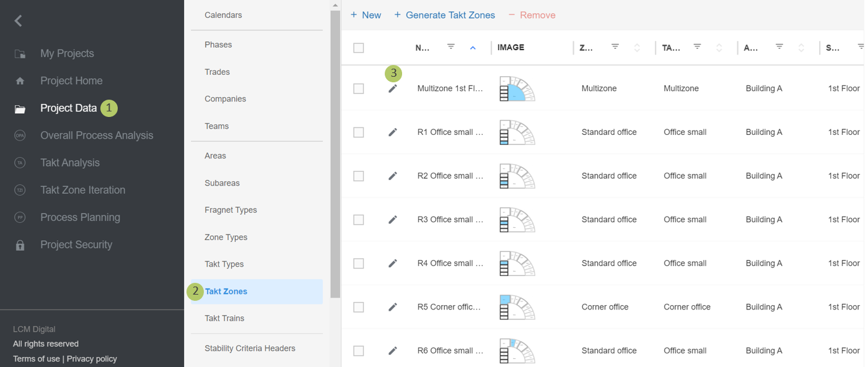Open filter on the Name column
This screenshot has height=367, width=868.
451,47
